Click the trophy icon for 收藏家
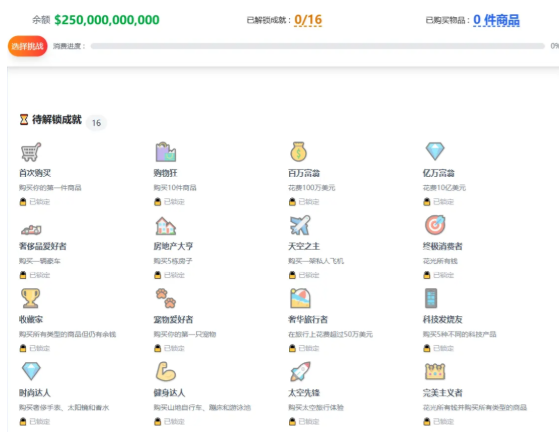The height and width of the screenshot is (434, 559). [x=30, y=298]
